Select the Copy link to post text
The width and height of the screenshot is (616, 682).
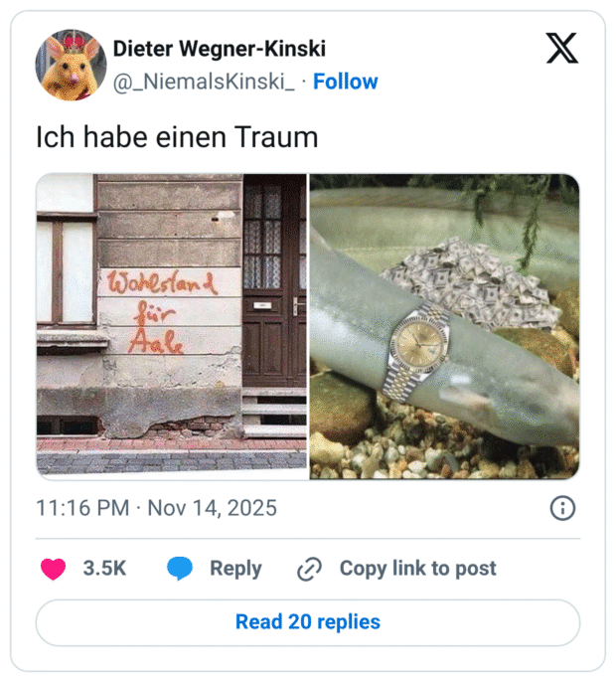click(x=417, y=569)
